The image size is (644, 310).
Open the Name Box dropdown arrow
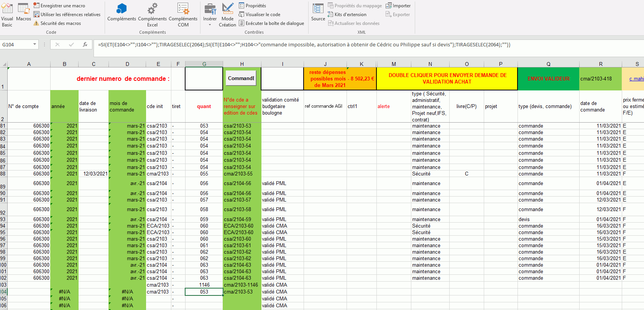(x=34, y=44)
